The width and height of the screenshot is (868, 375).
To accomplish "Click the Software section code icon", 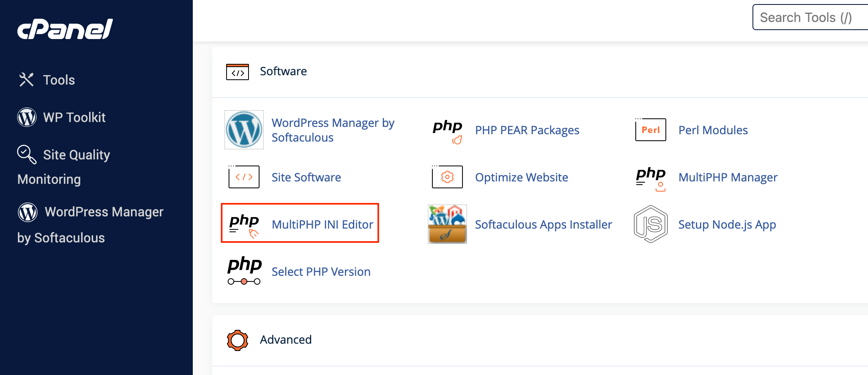I will click(x=238, y=72).
